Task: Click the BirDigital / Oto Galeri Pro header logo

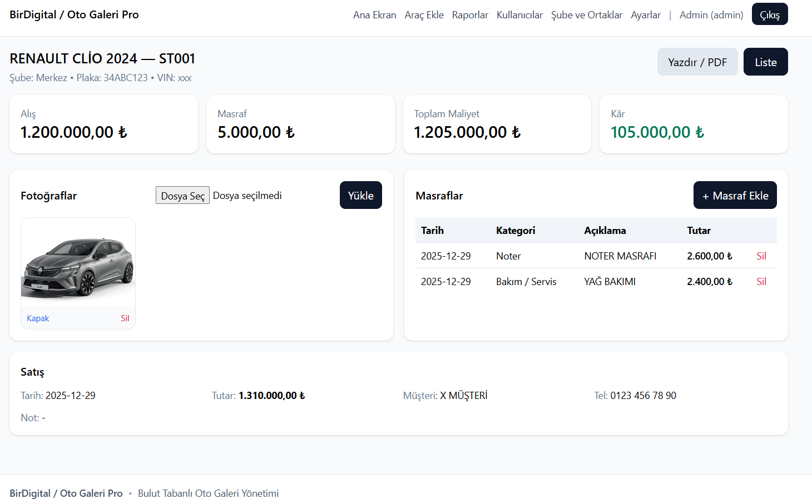Action: click(74, 15)
